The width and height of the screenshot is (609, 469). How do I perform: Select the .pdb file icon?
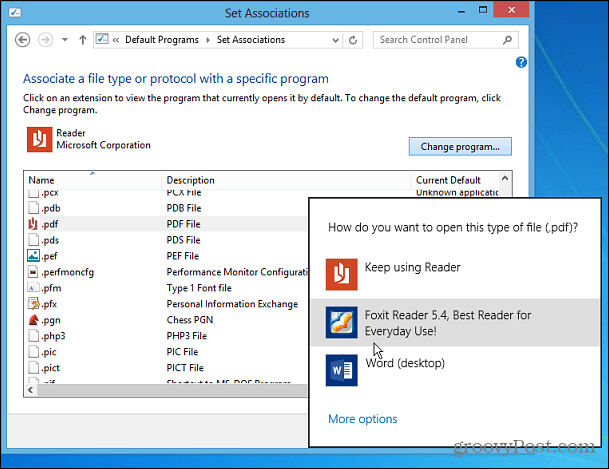coord(33,208)
